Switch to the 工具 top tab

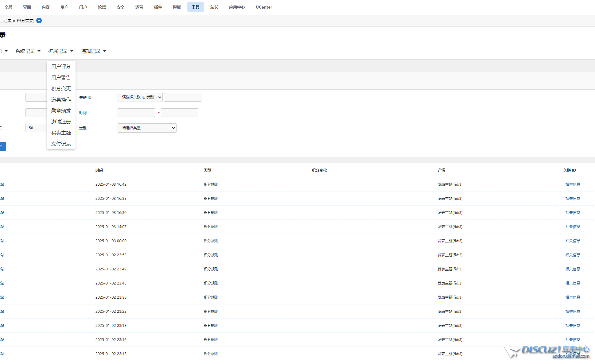195,7
